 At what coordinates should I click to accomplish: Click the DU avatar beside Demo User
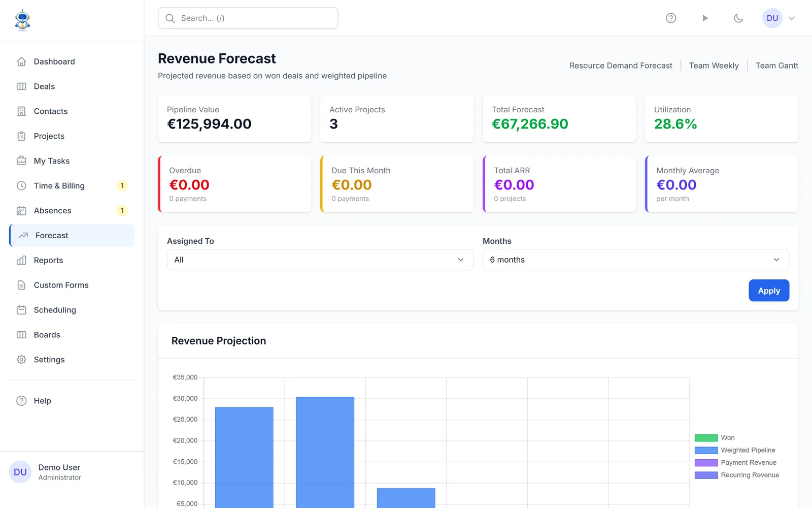point(20,472)
